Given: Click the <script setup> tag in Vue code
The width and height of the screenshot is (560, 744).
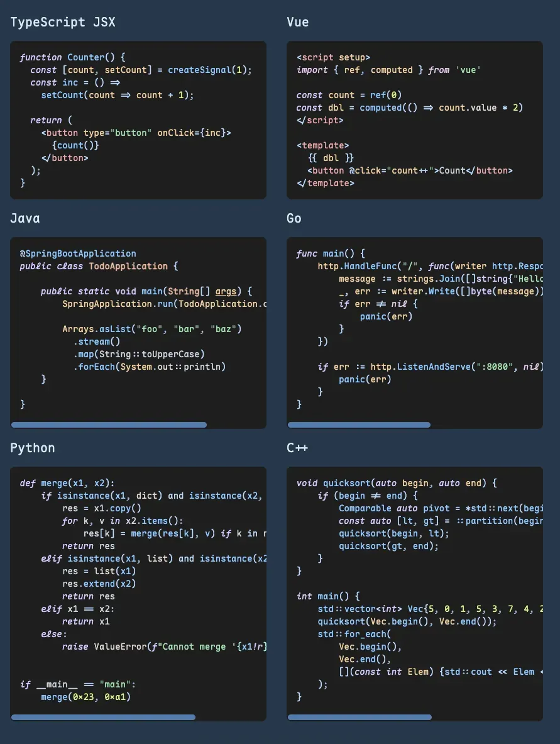Looking at the screenshot, I should click(333, 57).
